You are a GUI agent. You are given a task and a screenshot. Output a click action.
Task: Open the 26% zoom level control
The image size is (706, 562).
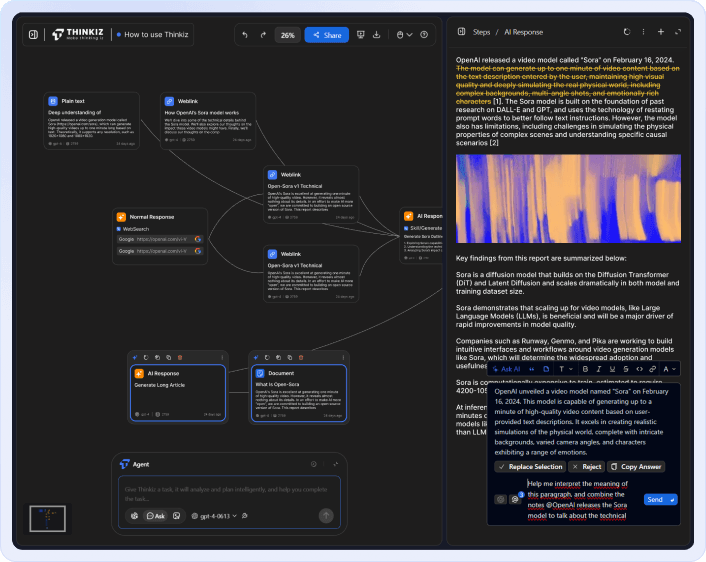click(x=288, y=35)
